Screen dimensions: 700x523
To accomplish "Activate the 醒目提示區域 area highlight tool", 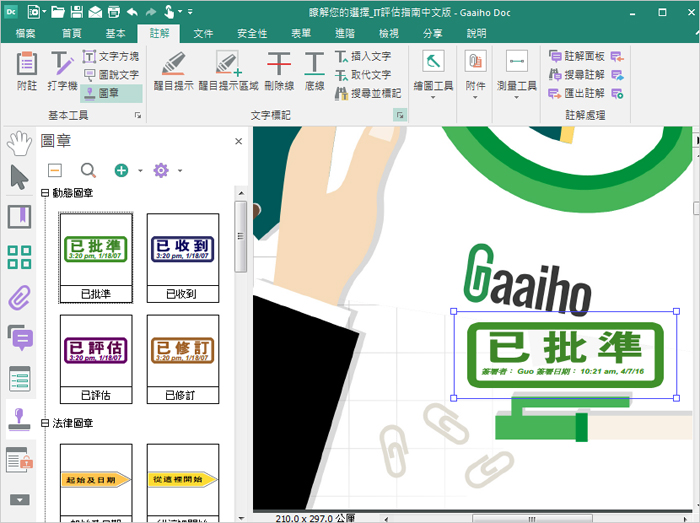I will coord(228,71).
